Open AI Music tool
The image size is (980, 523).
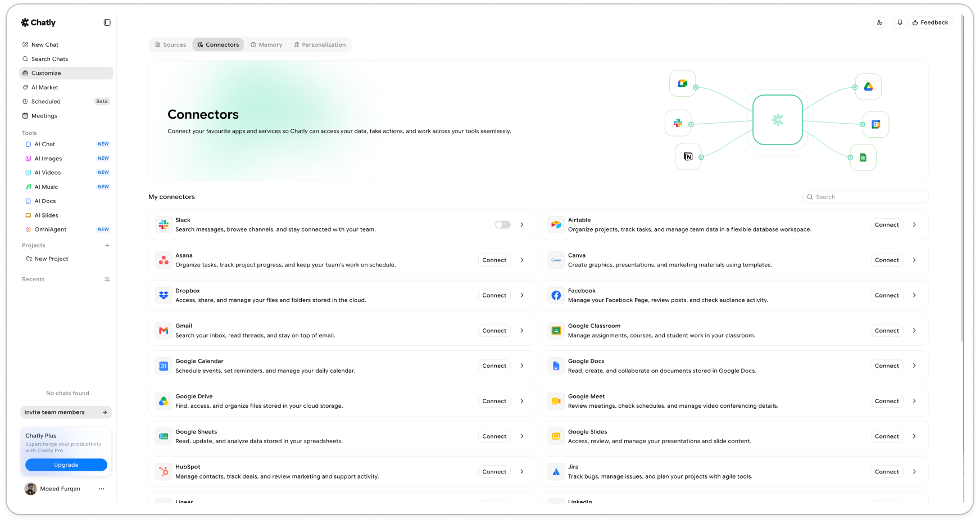click(x=66, y=187)
